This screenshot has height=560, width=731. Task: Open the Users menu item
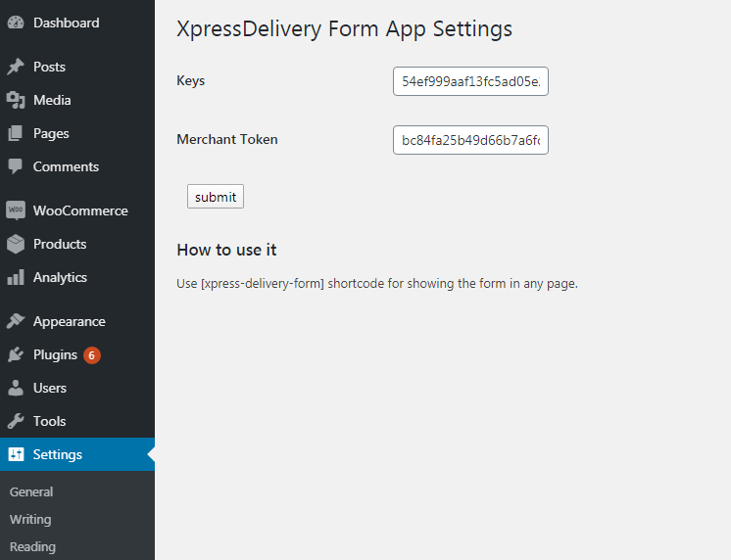pos(77,388)
